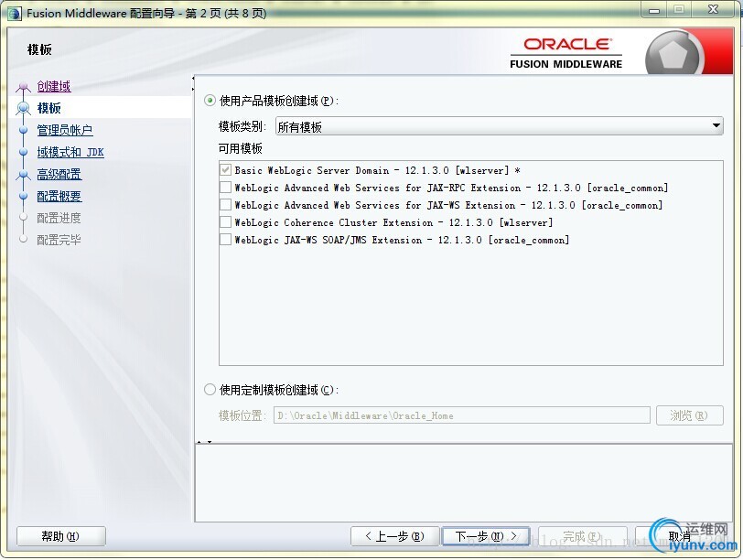743x560 pixels.
Task: Click the 取消 cancel button
Action: point(680,536)
